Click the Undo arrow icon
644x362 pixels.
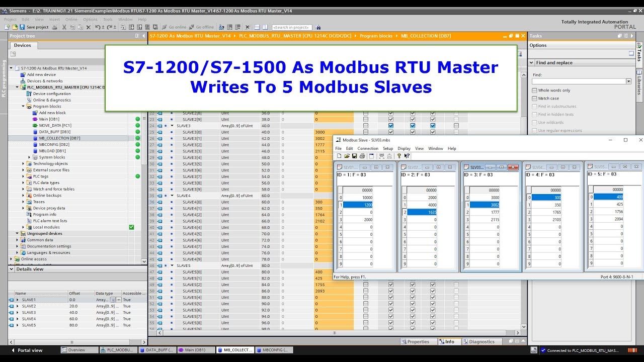(98, 27)
